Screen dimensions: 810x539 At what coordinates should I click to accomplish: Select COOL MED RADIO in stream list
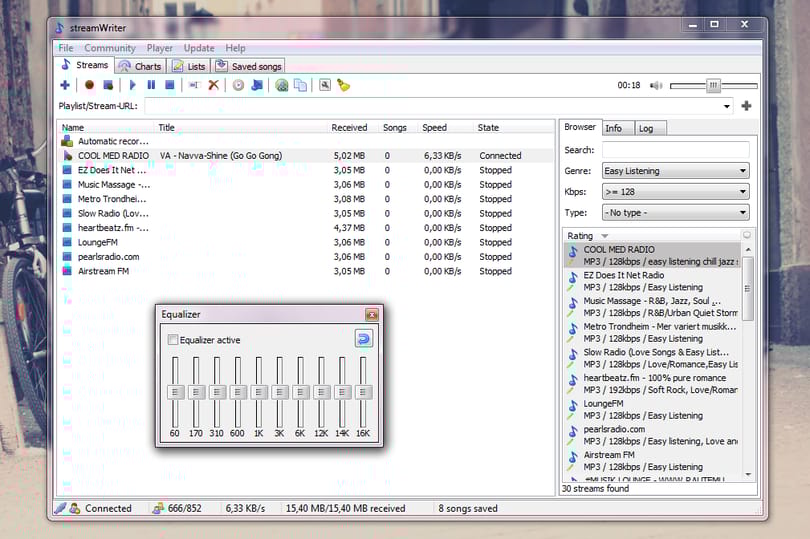click(x=307, y=156)
